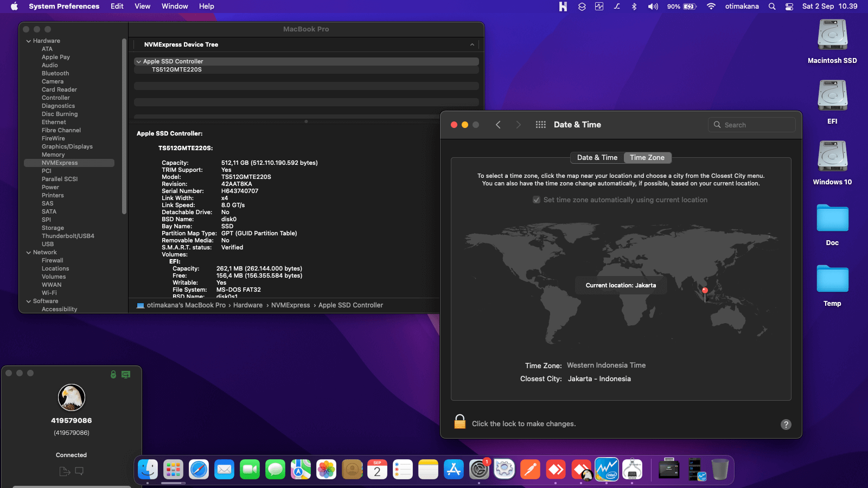This screenshot has height=488, width=868.
Task: Open the Help menu
Action: tap(207, 7)
